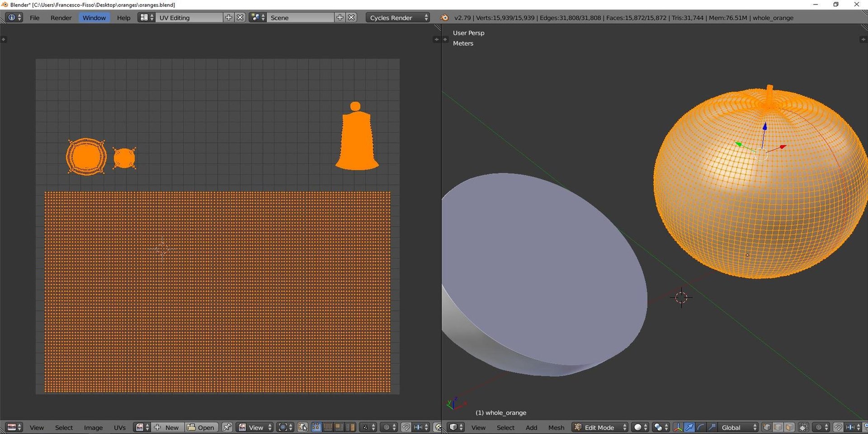Open the scene browse icon

[x=258, y=18]
